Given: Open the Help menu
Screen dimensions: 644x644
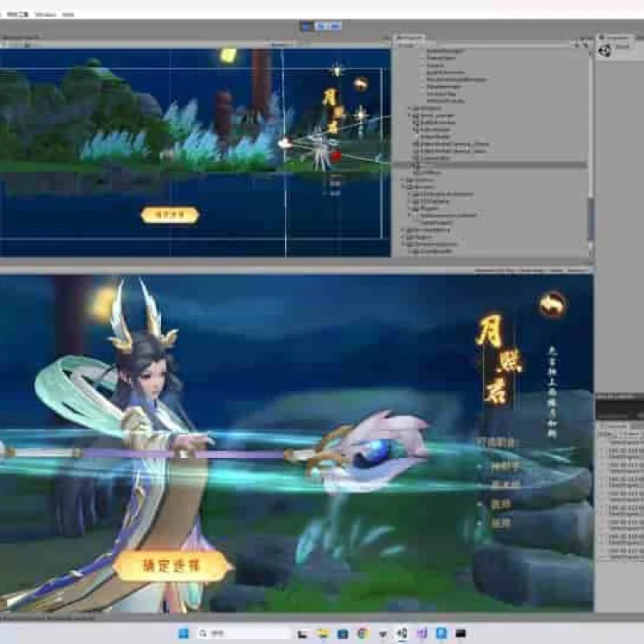Looking at the screenshot, I should (68, 14).
